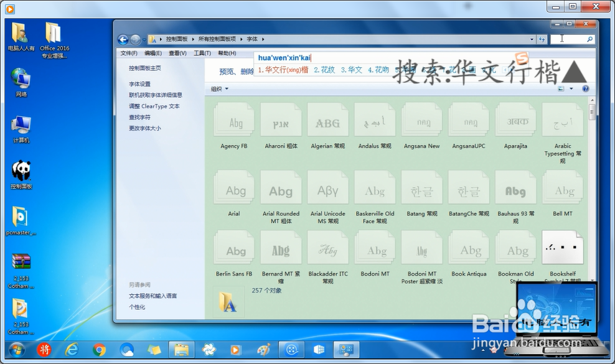Select the Bodoni MT font icon
Screen dimensions: 615x364
click(x=375, y=248)
